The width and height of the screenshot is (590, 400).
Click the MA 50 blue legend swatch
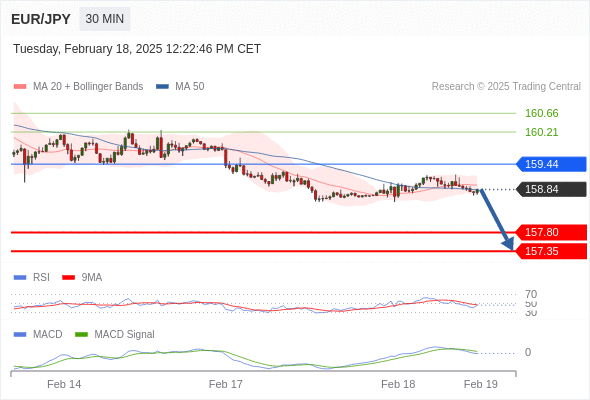(x=162, y=87)
